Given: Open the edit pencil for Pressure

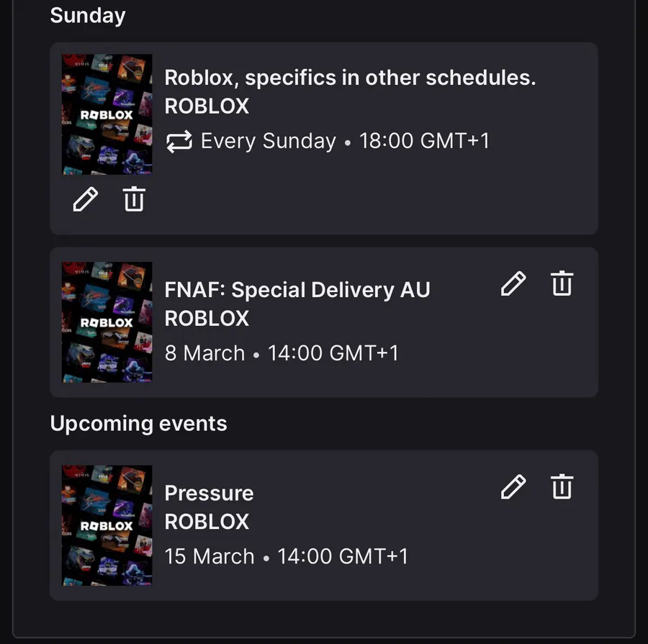Looking at the screenshot, I should coord(513,487).
